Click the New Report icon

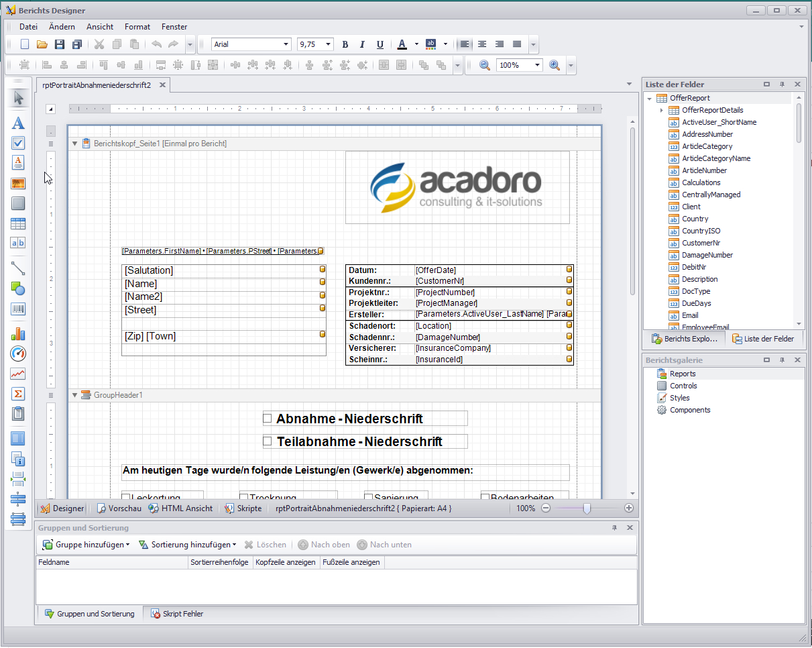[25, 45]
